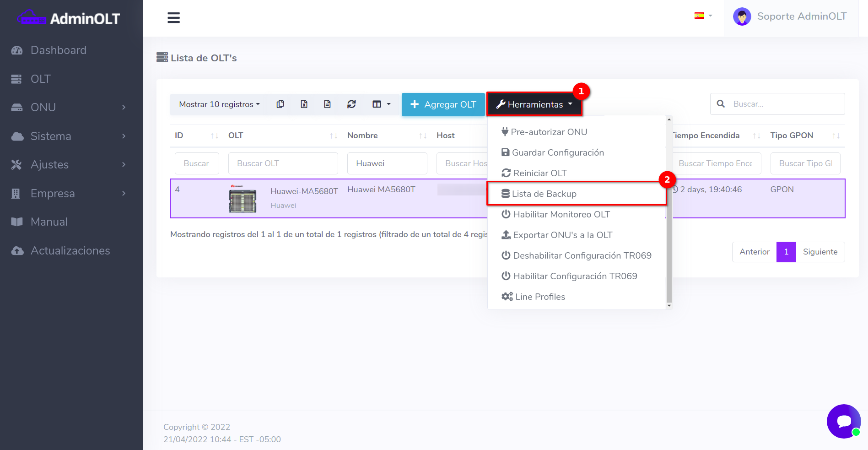Open the live chat bubble
The width and height of the screenshot is (868, 450).
[x=843, y=421]
